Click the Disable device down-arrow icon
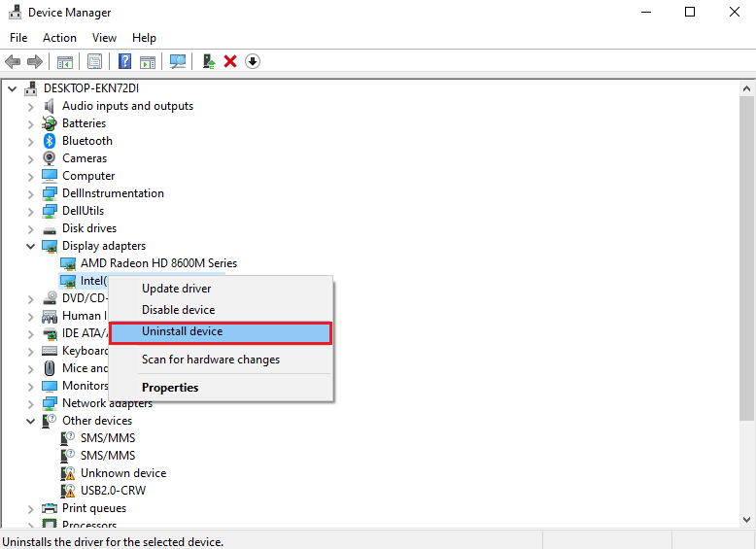Screen dimensions: 756x549 pos(253,61)
